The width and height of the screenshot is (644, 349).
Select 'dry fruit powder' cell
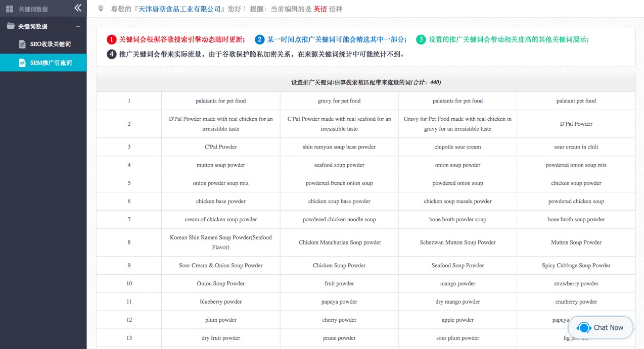pos(221,338)
